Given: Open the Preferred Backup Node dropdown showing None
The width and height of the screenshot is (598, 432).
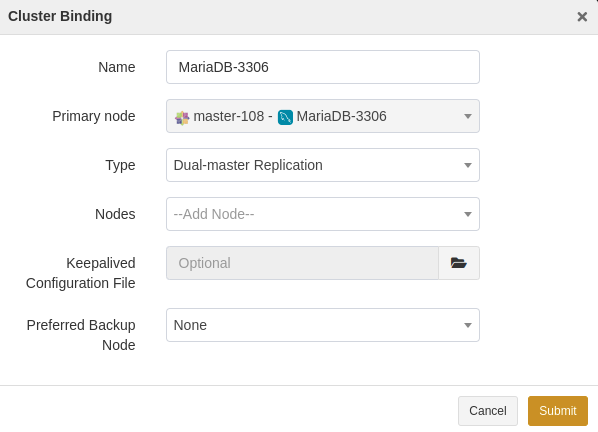Looking at the screenshot, I should pyautogui.click(x=323, y=325).
